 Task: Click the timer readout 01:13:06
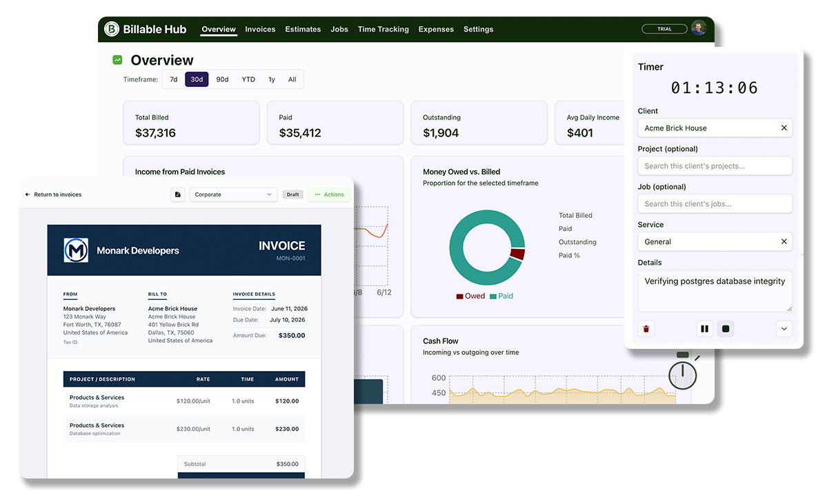click(715, 88)
